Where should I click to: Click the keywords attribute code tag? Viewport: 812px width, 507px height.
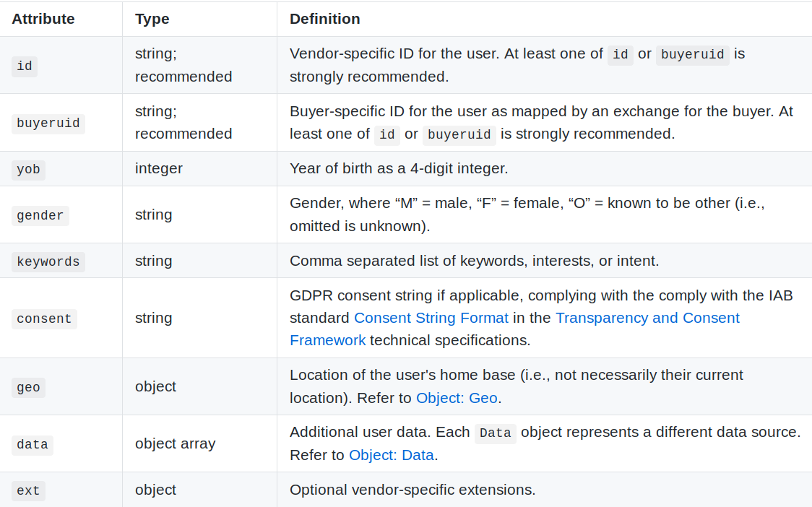point(48,261)
